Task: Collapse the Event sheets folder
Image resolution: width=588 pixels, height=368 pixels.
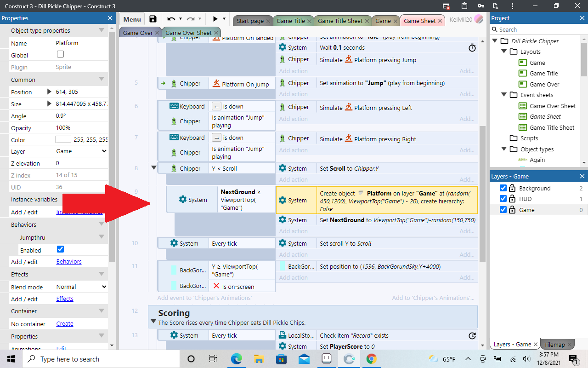Action: (505, 95)
